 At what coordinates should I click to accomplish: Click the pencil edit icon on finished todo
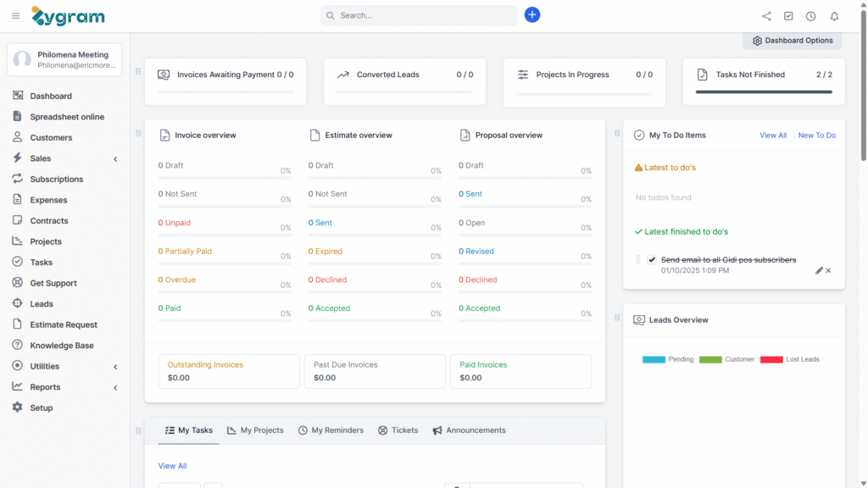tap(819, 270)
